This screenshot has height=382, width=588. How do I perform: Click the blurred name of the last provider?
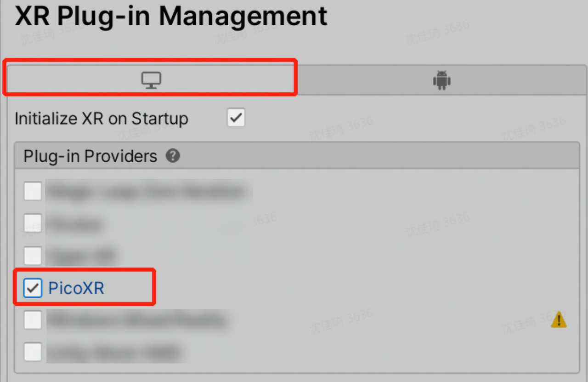(115, 352)
